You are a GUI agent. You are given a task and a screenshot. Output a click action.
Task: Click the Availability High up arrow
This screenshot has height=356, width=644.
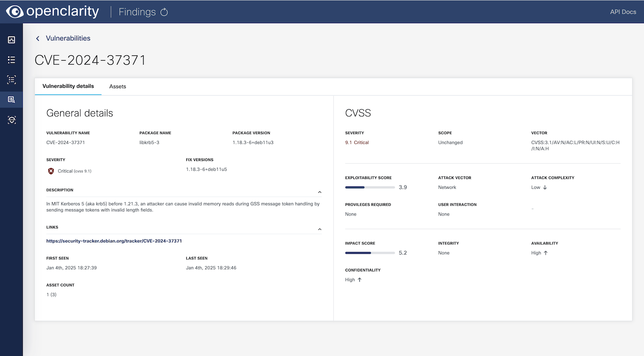pos(546,253)
